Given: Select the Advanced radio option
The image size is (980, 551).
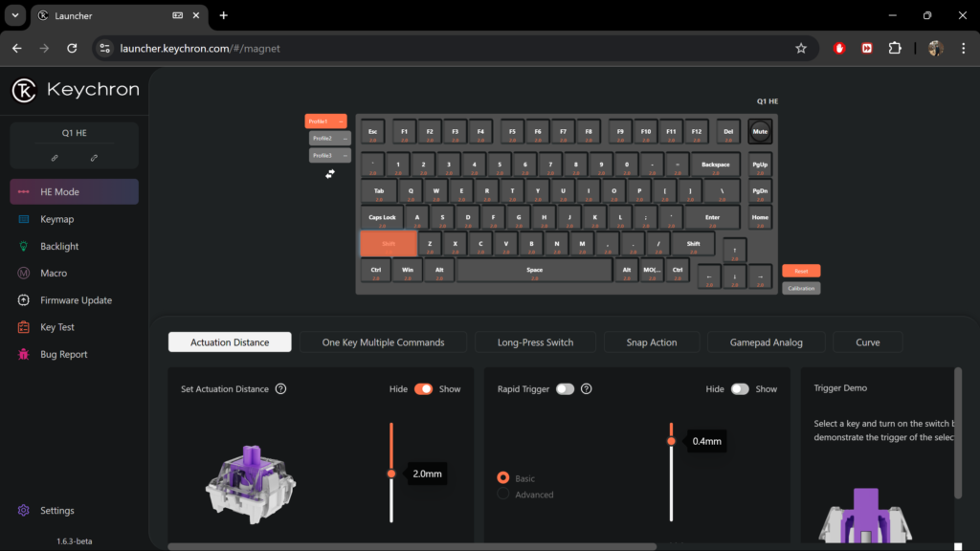Looking at the screenshot, I should click(x=503, y=495).
